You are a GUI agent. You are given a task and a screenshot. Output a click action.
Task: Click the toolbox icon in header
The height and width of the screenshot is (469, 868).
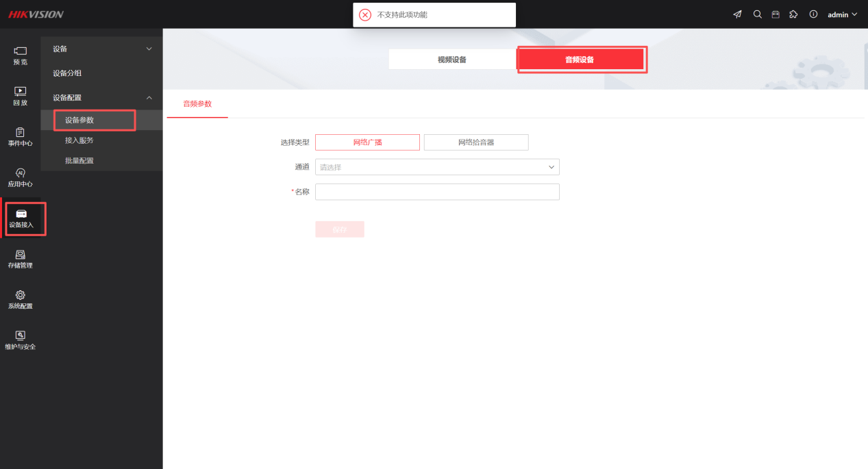[x=776, y=14]
